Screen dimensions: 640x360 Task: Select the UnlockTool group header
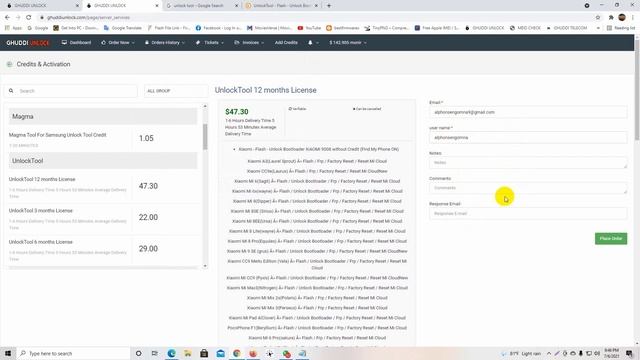[103, 161]
